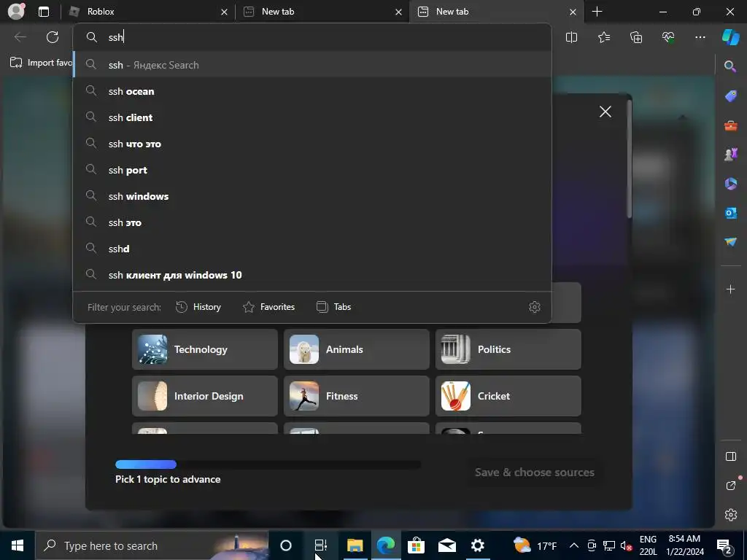This screenshot has height=560, width=747.
Task: Open sidebar Search magnifier icon
Action: coord(730,66)
